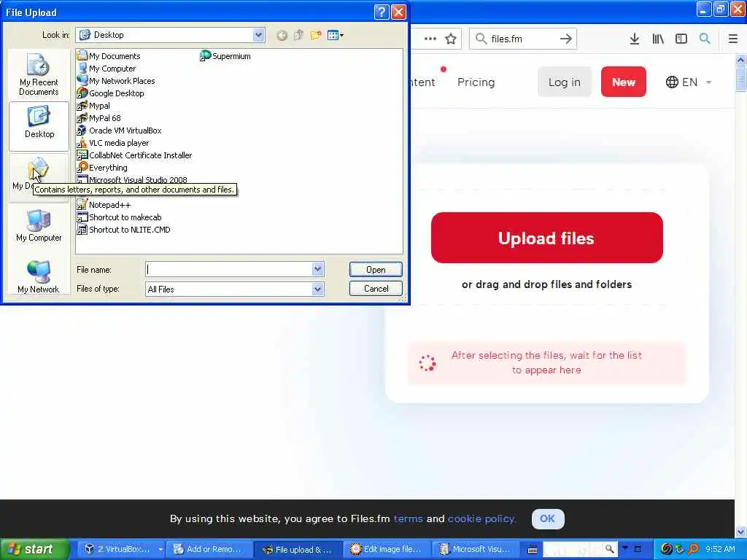Select Oracle VM VirtualBox shortcut

tap(120, 131)
